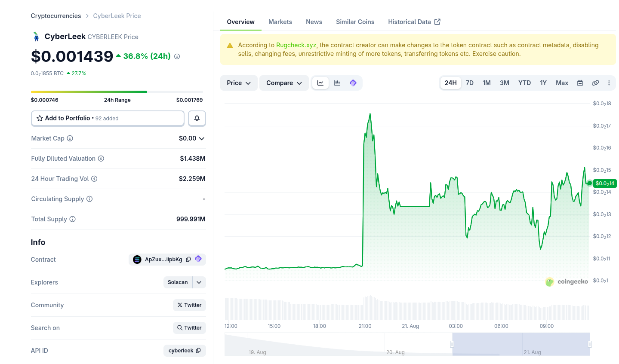The width and height of the screenshot is (619, 364).
Task: Open the Price dropdown
Action: (239, 83)
